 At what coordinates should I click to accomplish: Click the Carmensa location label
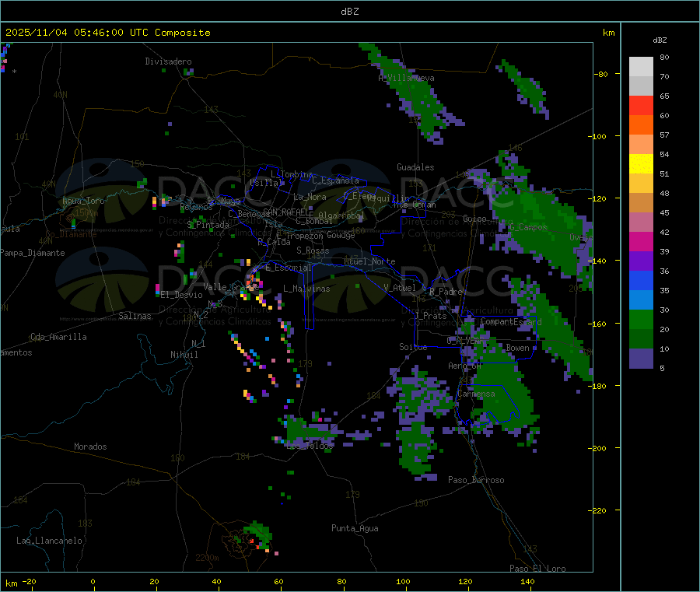(476, 394)
